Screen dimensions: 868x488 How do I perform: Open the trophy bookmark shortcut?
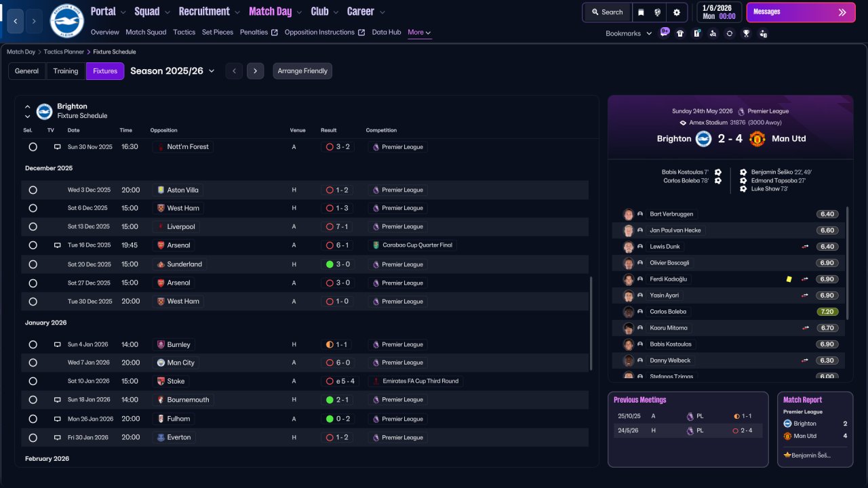pos(746,33)
